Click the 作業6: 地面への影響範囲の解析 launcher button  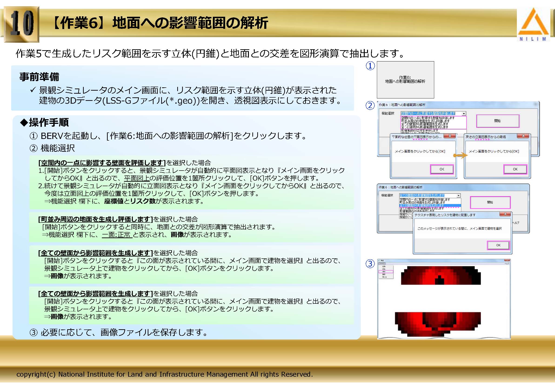point(405,80)
